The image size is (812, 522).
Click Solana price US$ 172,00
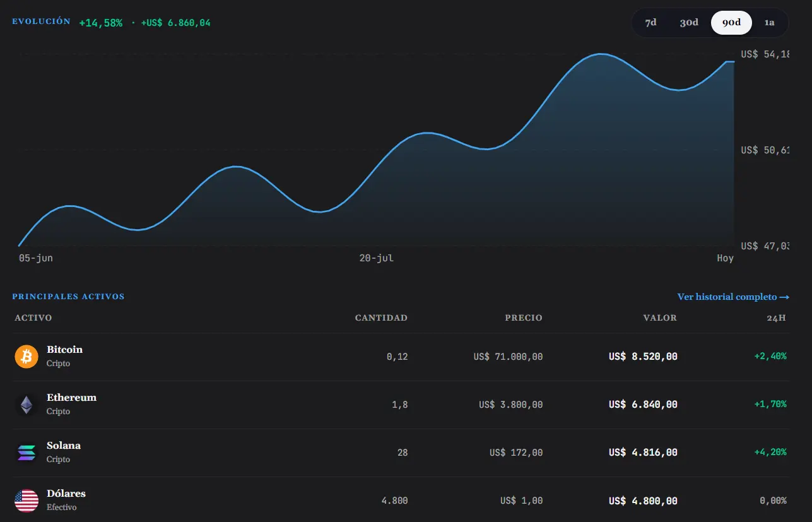click(516, 453)
